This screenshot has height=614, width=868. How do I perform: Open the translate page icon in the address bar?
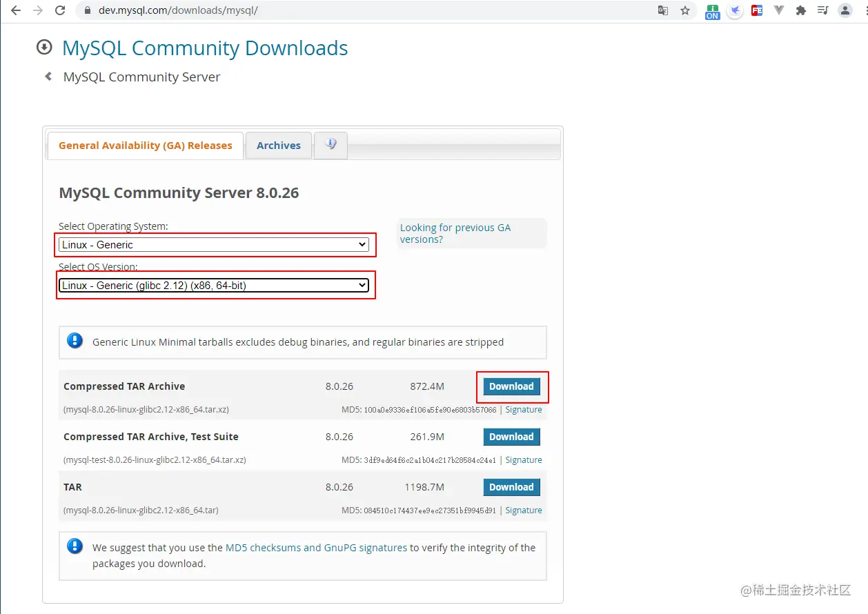point(663,10)
